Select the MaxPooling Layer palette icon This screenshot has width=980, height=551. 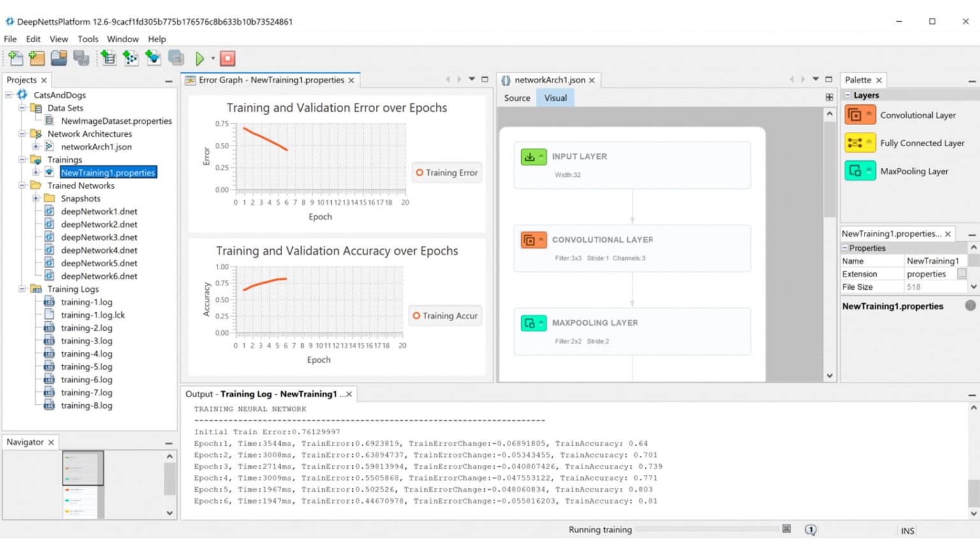859,171
